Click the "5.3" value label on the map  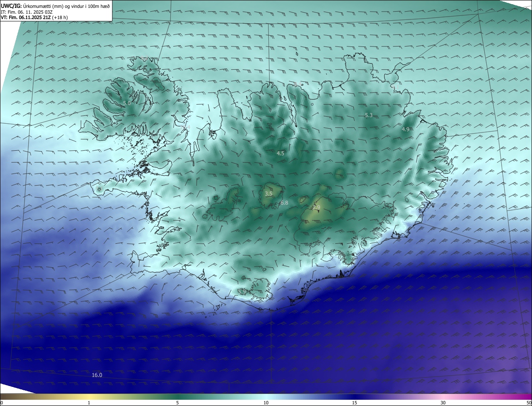369,115
